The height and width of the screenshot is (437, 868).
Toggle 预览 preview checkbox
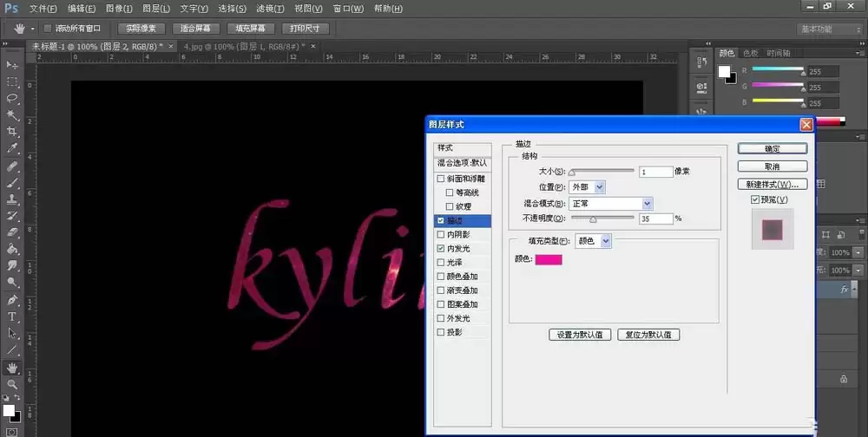pos(754,199)
